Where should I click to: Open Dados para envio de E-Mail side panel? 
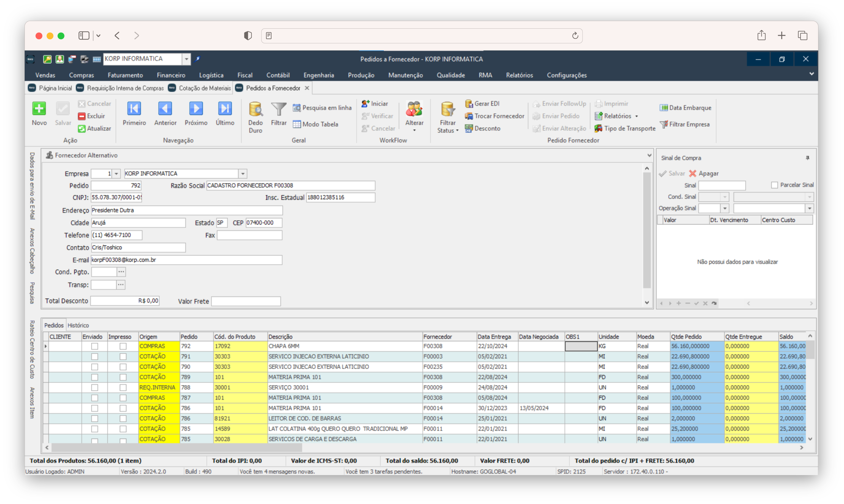[32, 186]
